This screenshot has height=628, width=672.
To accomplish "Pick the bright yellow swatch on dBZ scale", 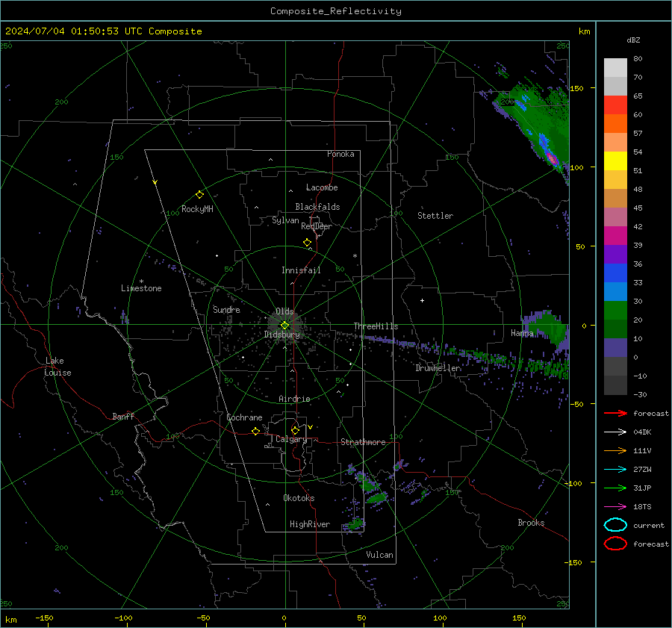I will [615, 161].
